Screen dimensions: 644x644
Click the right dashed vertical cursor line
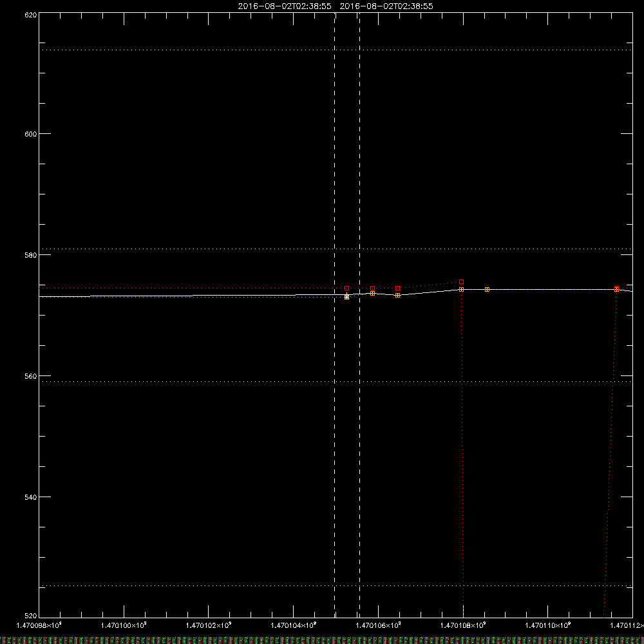point(360,314)
